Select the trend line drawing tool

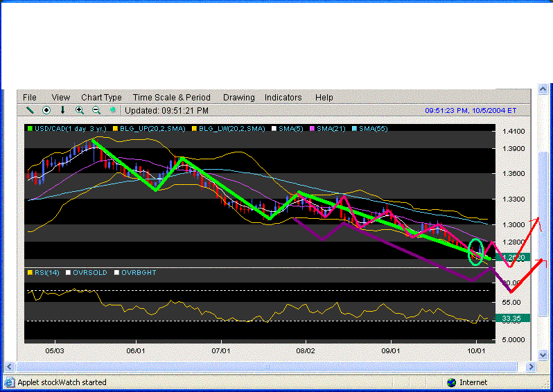click(30, 110)
